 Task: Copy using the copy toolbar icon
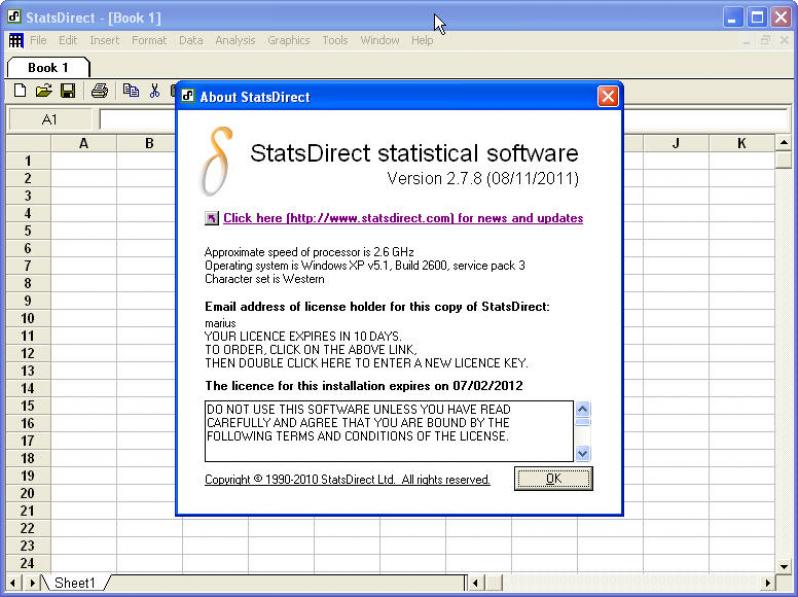click(131, 91)
